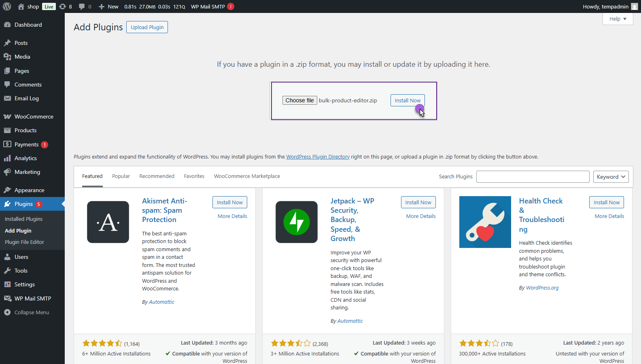641x364 pixels.
Task: Click the Comments icon in sidebar
Action: (7, 85)
